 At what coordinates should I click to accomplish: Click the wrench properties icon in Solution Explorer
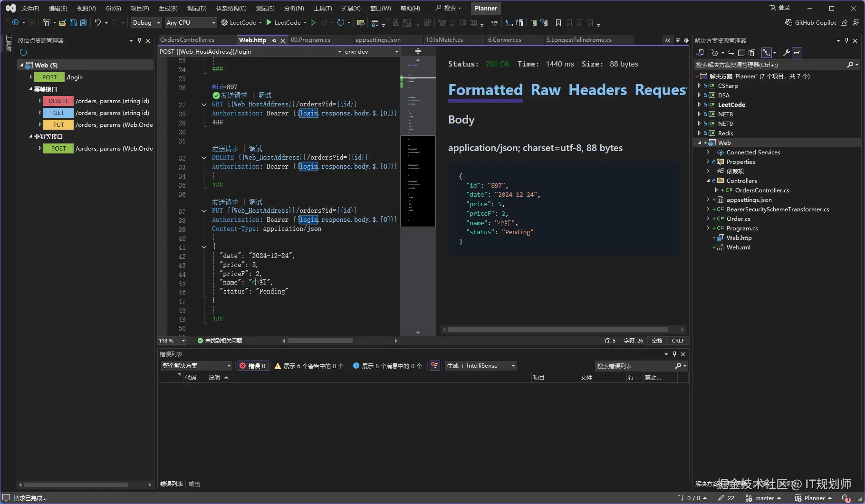click(x=787, y=53)
